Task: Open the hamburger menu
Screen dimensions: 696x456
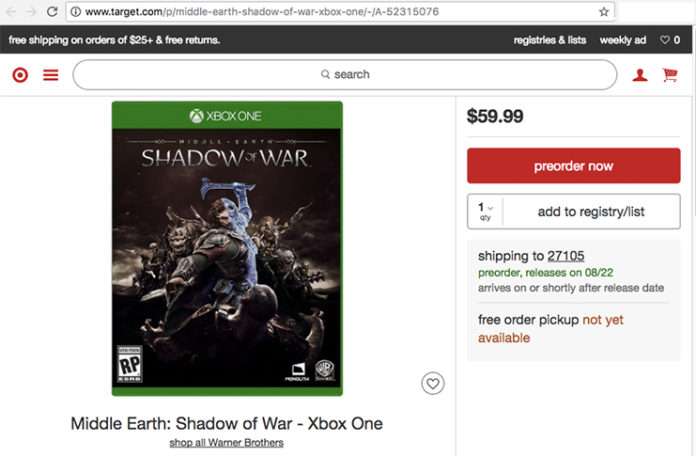Action: click(50, 75)
